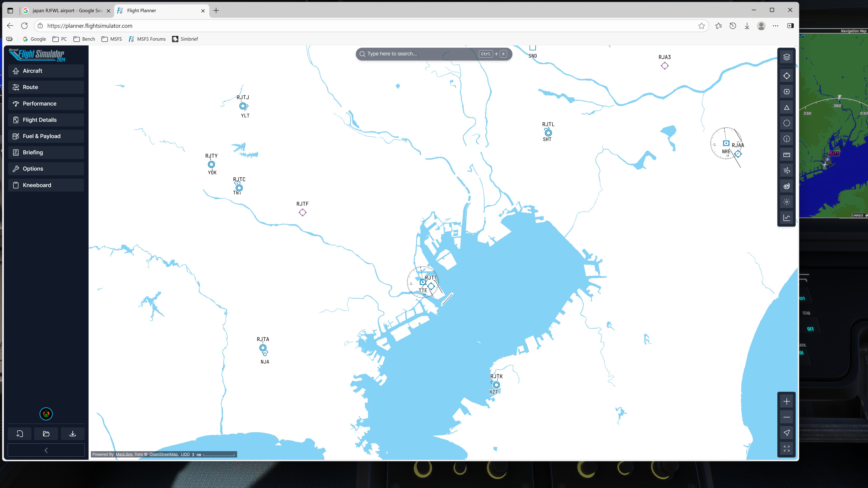This screenshot has height=488, width=868.
Task: Zoom in on the map
Action: tap(786, 401)
